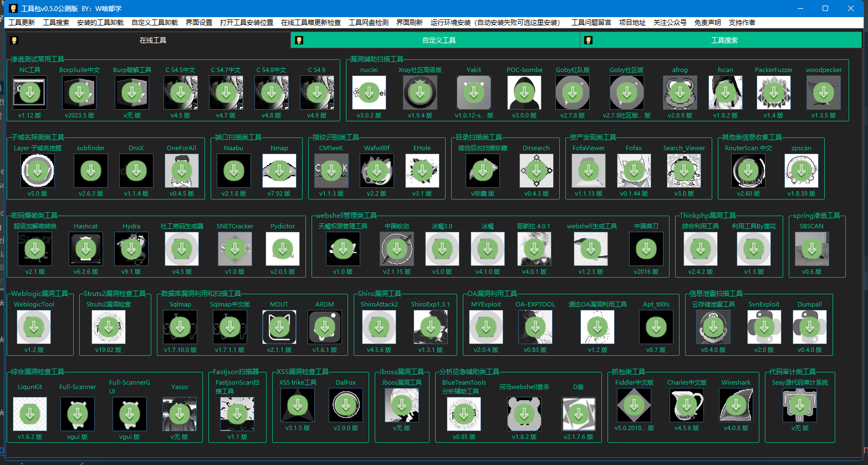Image resolution: width=868 pixels, height=465 pixels.
Task: Click the C S4.9 download icon
Action: pyautogui.click(x=317, y=93)
